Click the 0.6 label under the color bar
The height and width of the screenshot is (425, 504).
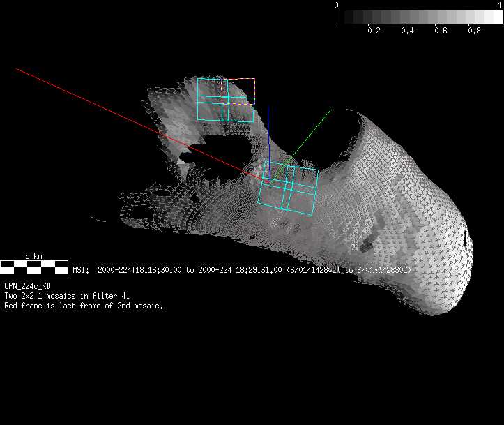pos(441,31)
